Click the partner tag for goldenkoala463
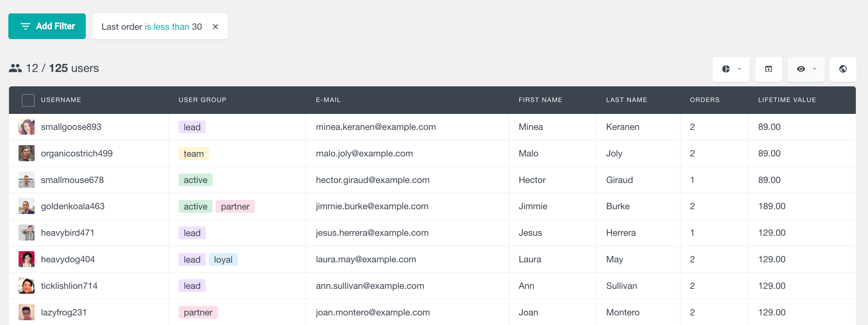The width and height of the screenshot is (868, 325). click(235, 206)
